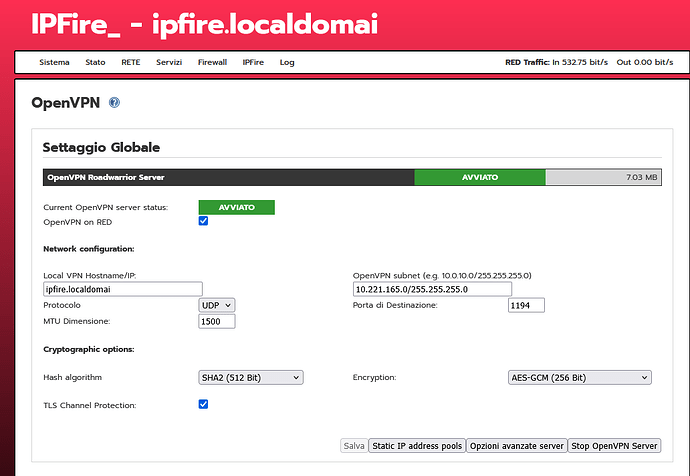Click Stop OpenVPN Server button
Image resolution: width=690 pixels, height=476 pixels.
pos(614,446)
